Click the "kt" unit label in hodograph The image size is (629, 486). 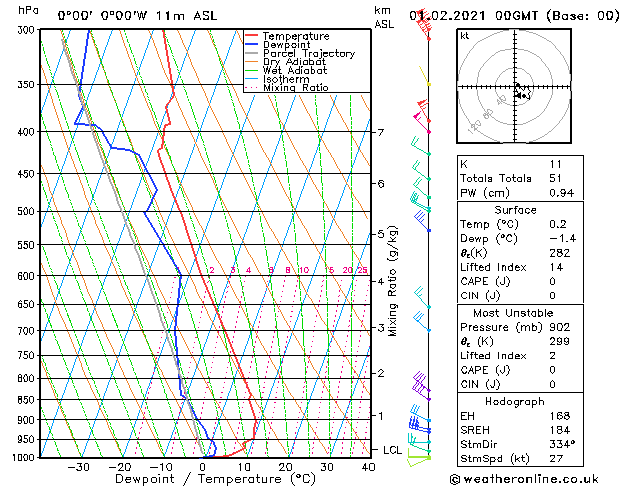(x=464, y=36)
